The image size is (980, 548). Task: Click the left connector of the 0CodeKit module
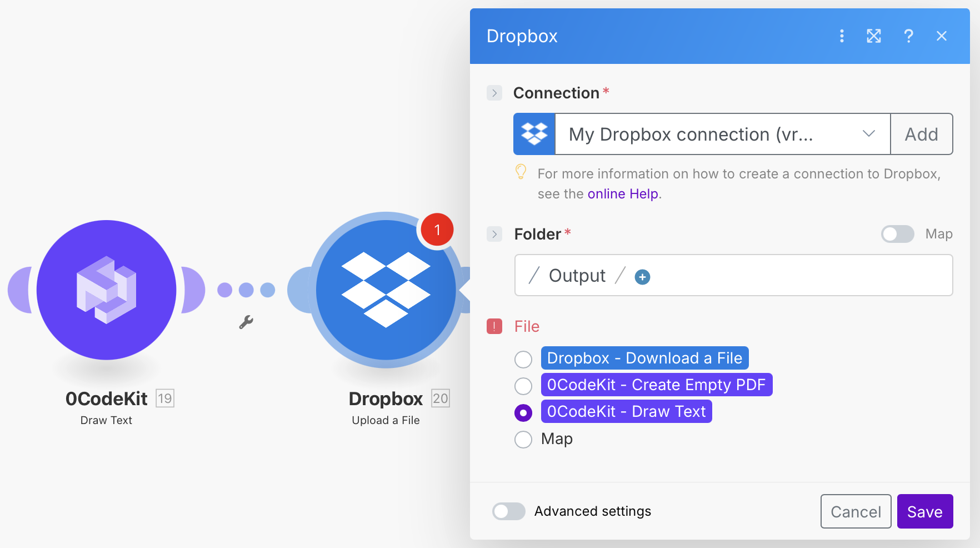[20, 290]
